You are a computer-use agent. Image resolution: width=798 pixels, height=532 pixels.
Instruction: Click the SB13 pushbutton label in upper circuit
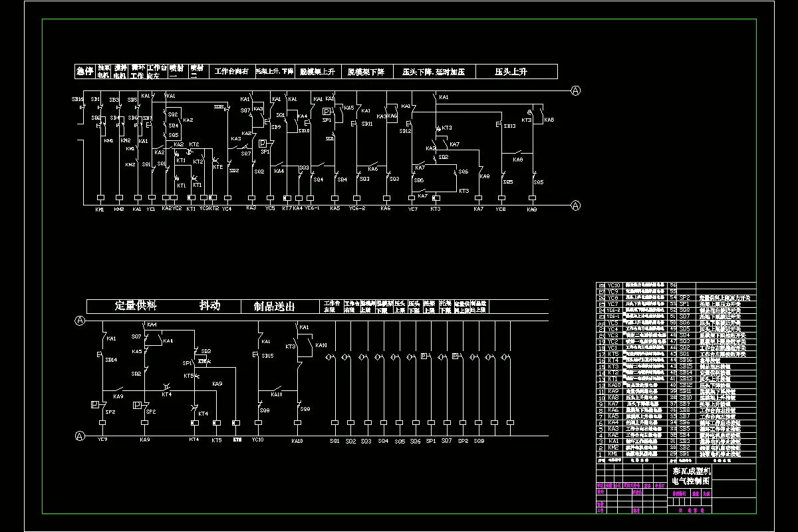(509, 126)
